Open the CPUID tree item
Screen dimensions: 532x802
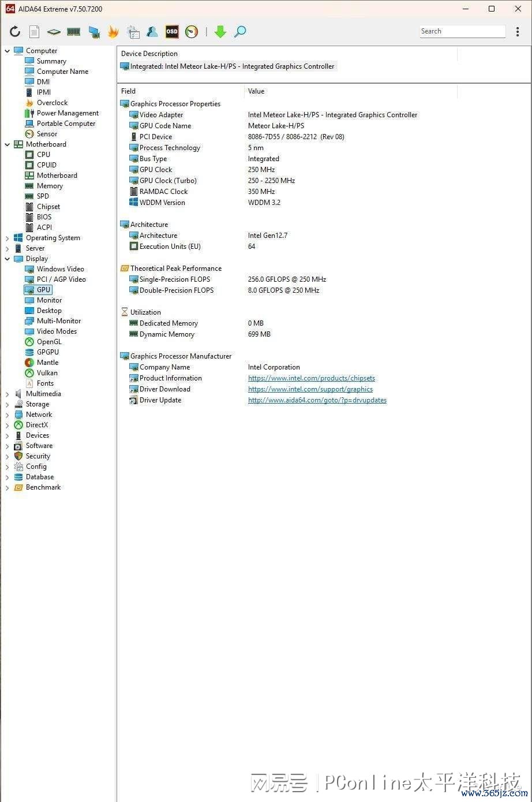47,165
